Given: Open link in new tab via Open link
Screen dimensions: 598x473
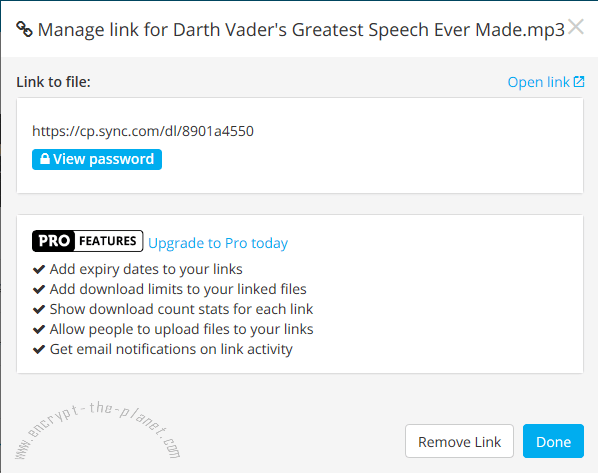Looking at the screenshot, I should [546, 82].
